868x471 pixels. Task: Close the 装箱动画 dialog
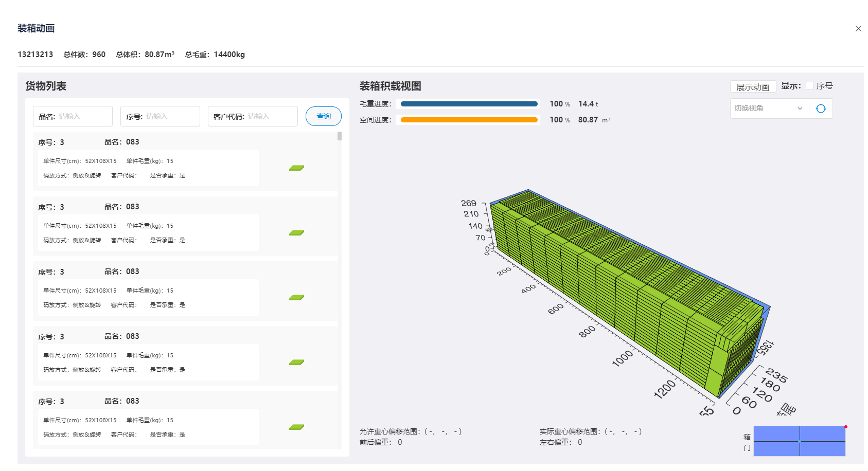coord(858,29)
